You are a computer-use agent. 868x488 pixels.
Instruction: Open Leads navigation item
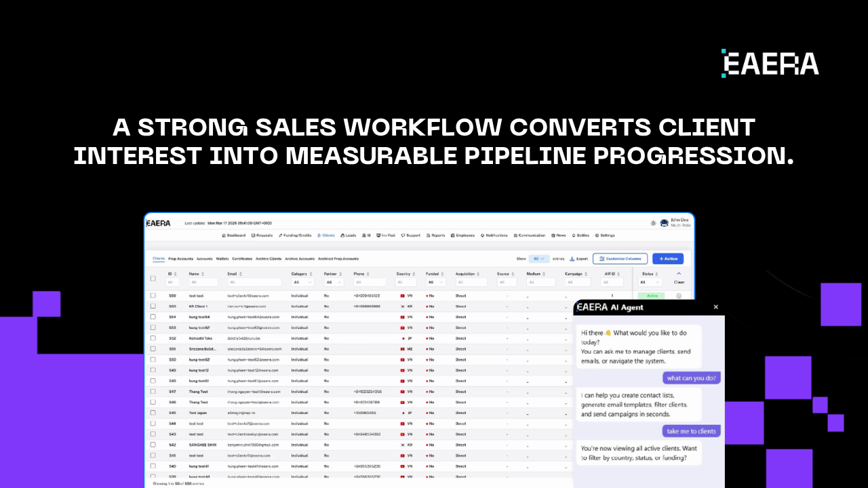pyautogui.click(x=349, y=235)
